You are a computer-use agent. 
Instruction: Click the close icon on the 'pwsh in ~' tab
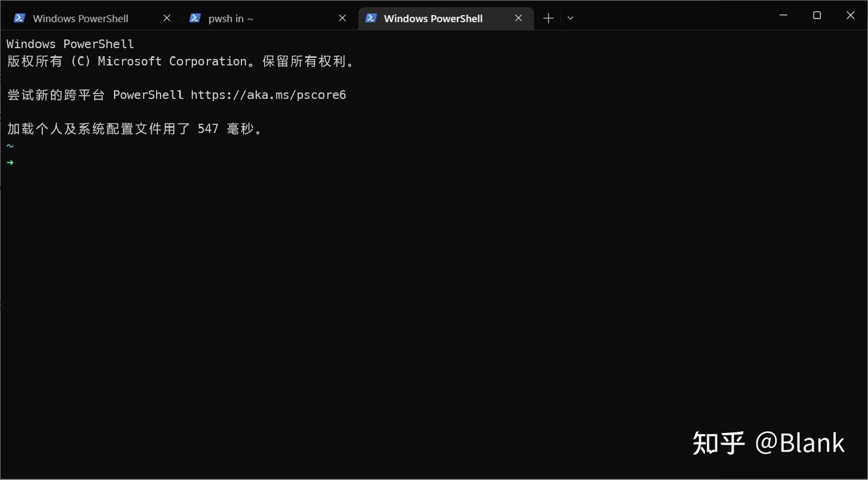(x=342, y=17)
